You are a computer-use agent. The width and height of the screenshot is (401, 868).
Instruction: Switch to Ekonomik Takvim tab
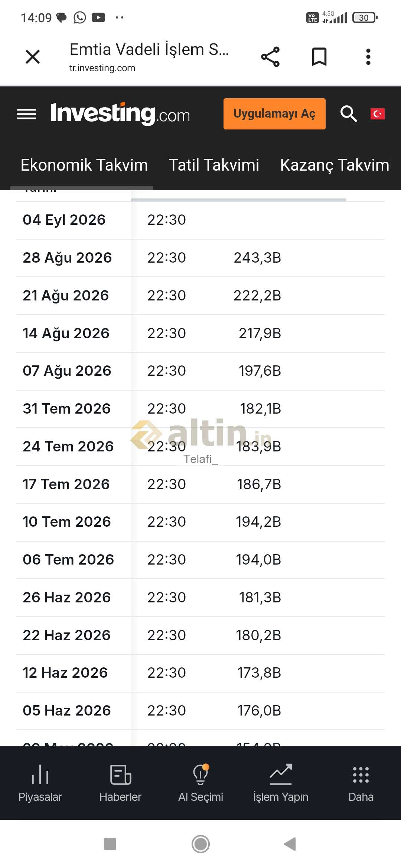coord(84,165)
